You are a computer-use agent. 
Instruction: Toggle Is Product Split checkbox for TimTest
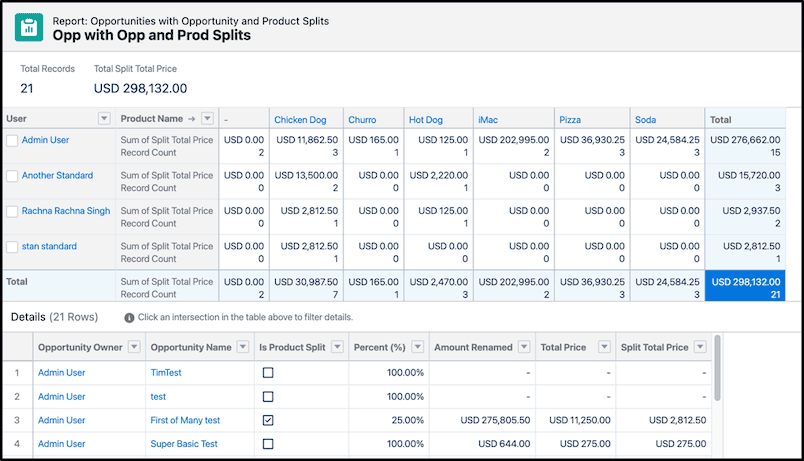point(268,373)
